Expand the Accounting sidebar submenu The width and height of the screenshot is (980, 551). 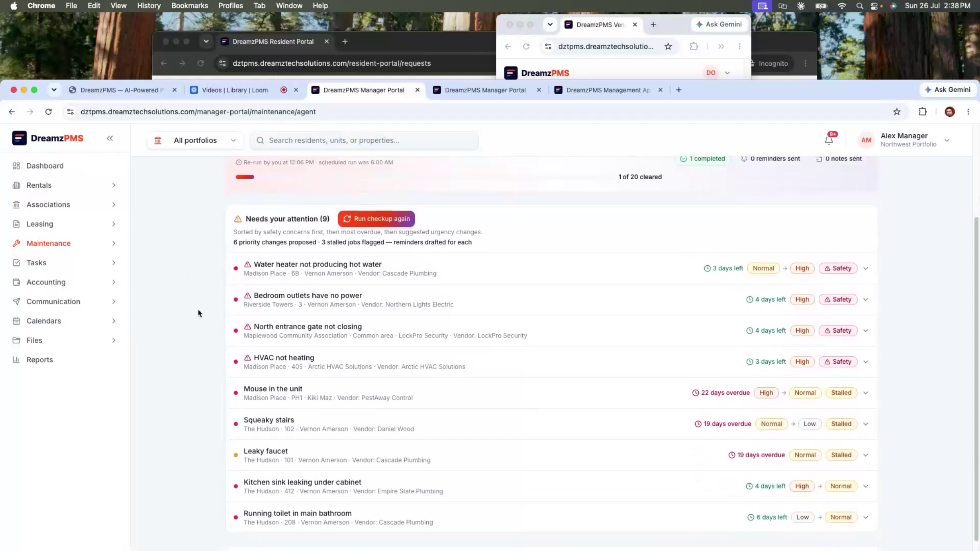[114, 282]
